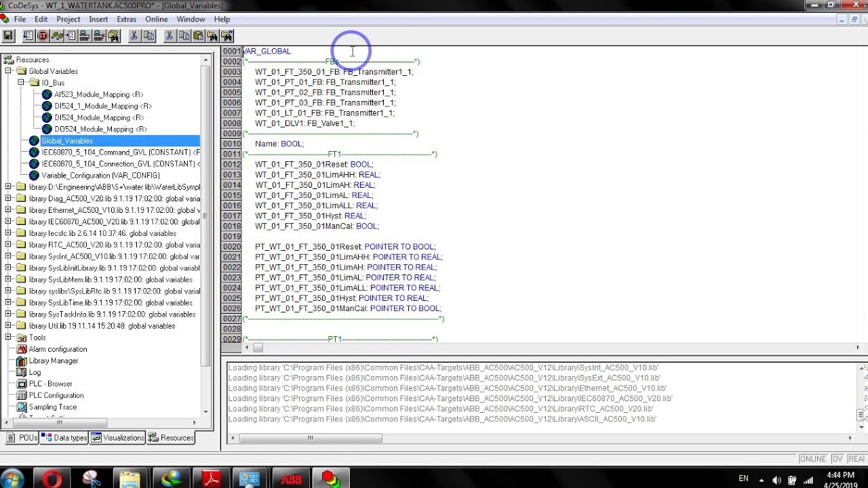
Task: Switch to the Visualizations tab
Action: [117, 438]
